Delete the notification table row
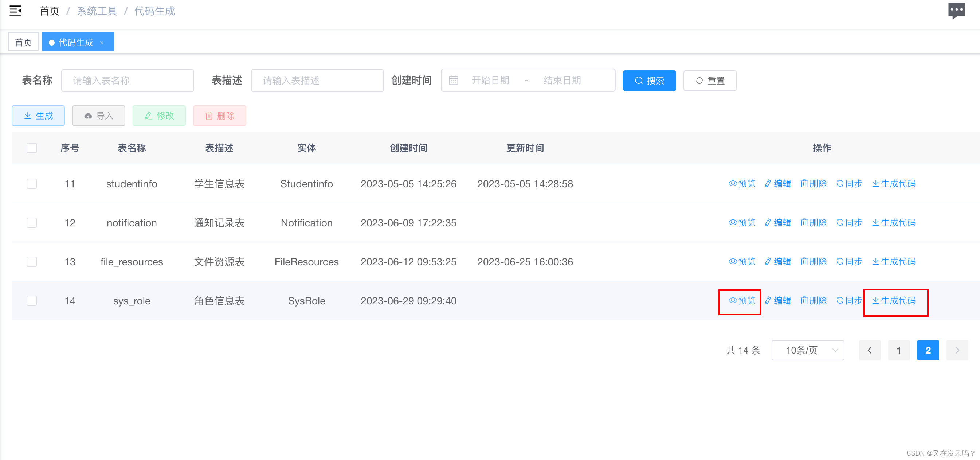Viewport: 980px width, 460px height. (x=814, y=223)
